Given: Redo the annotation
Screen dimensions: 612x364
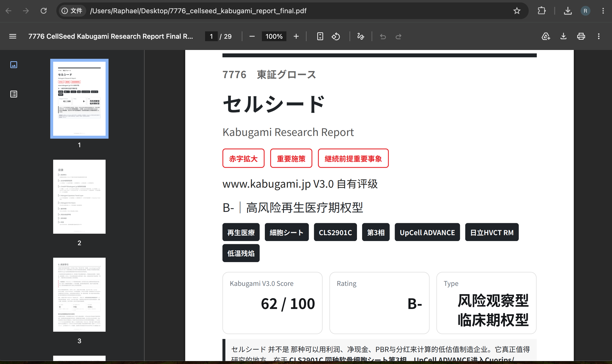Looking at the screenshot, I should (x=399, y=36).
